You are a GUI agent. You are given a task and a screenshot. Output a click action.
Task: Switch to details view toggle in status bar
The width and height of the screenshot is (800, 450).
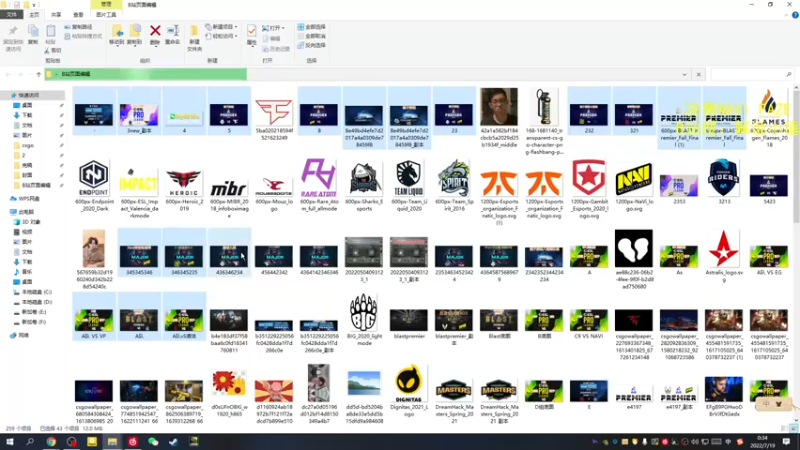point(784,429)
